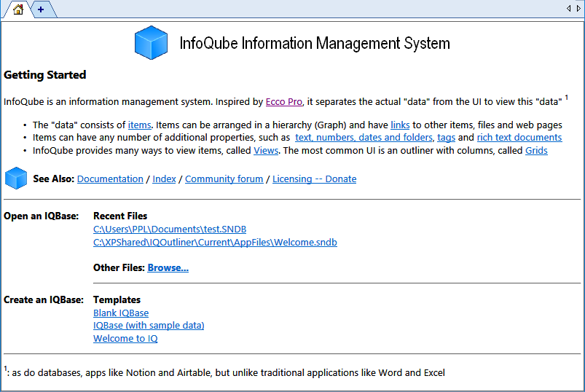
Task: Open recent file test.SNDB
Action: (x=170, y=230)
